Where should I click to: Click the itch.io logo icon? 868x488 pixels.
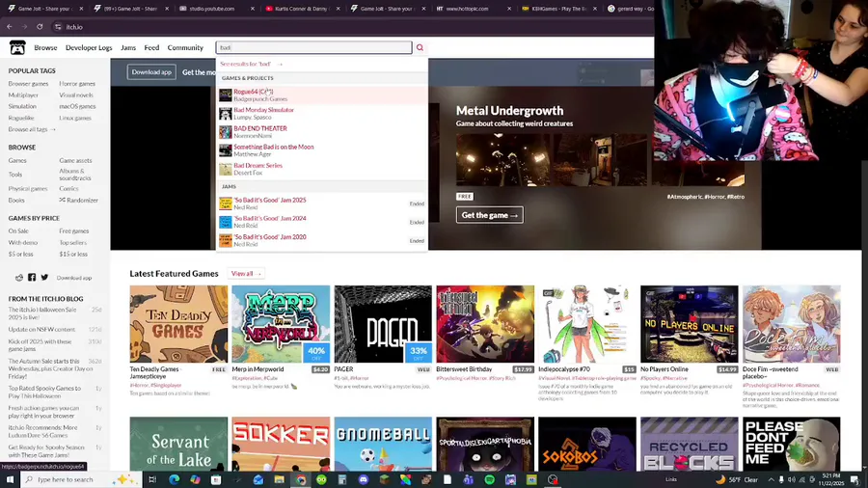17,47
